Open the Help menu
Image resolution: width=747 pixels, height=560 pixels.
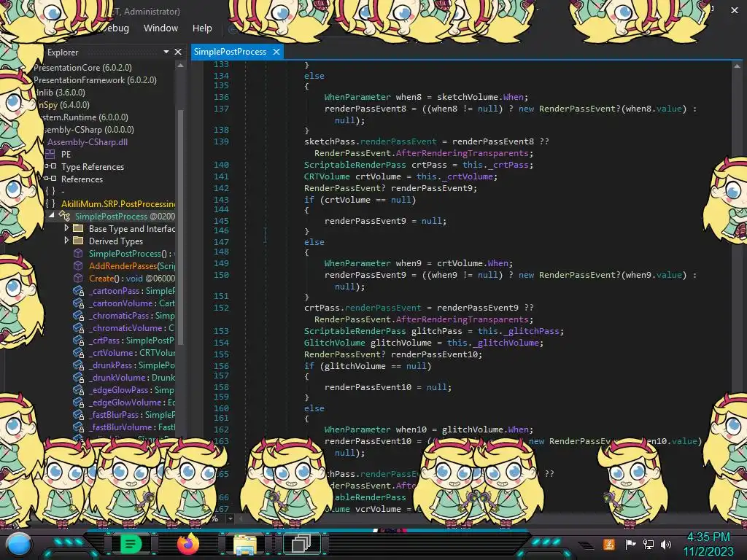coord(202,28)
